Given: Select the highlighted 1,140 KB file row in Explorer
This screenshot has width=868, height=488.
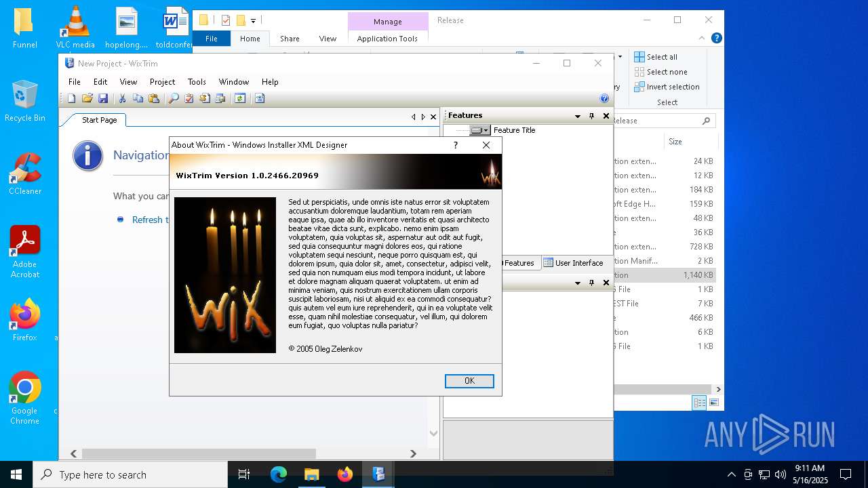Looking at the screenshot, I should point(665,275).
